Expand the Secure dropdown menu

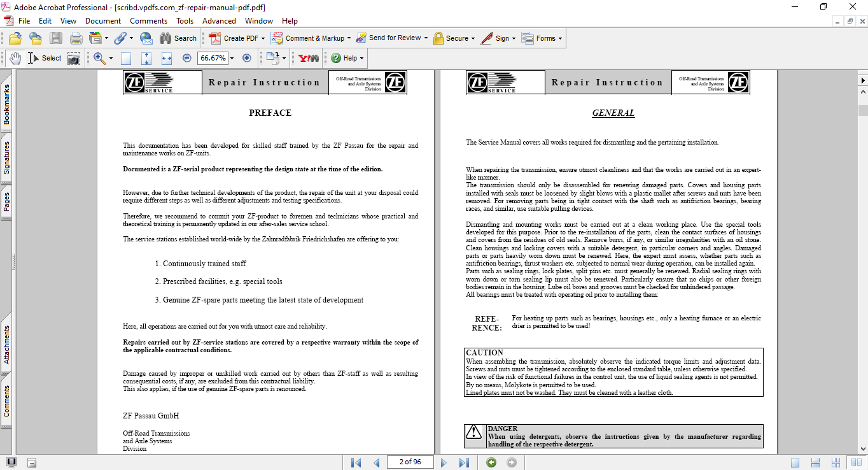(x=473, y=38)
